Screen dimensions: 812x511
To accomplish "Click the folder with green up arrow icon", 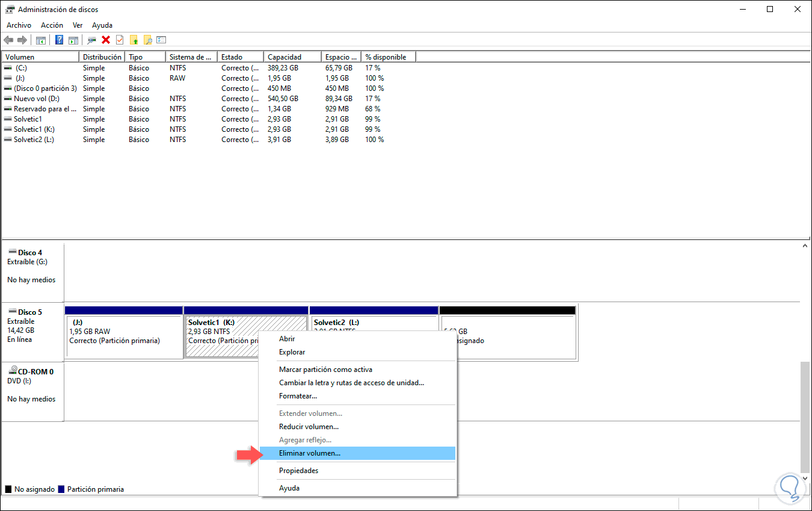I will (x=134, y=40).
